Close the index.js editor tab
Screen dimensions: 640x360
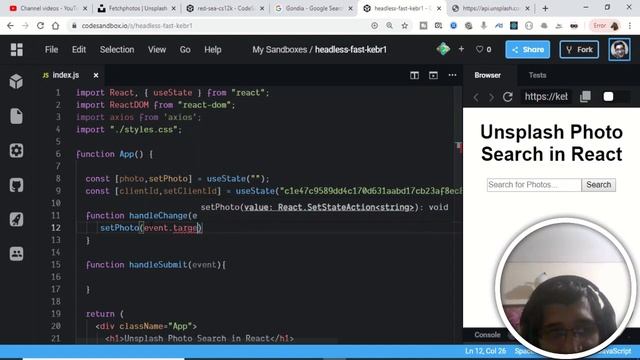tap(96, 75)
